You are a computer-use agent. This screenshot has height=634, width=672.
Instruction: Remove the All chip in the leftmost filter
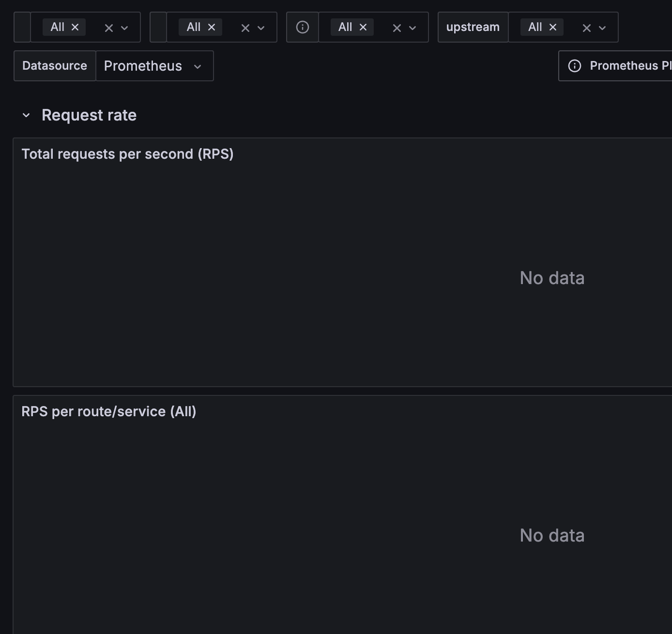[75, 28]
